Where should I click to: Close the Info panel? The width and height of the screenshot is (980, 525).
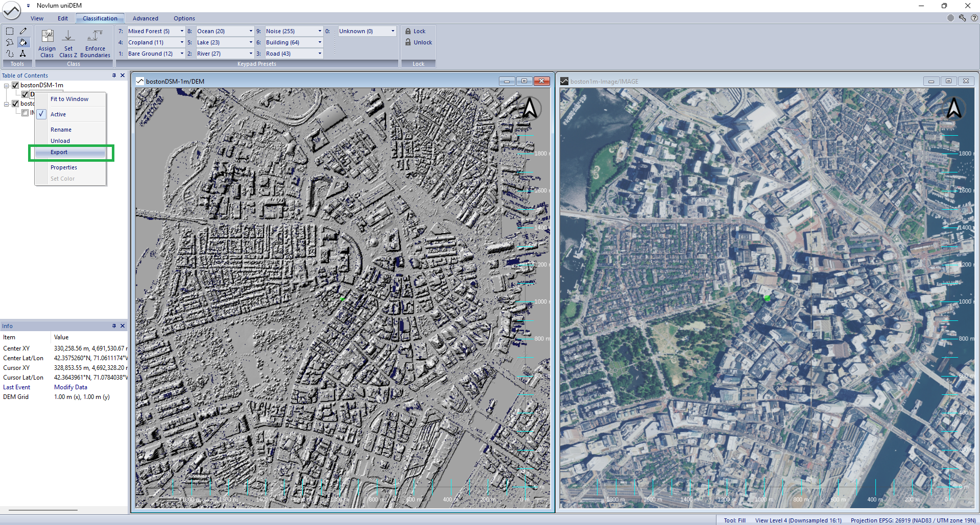click(x=123, y=326)
